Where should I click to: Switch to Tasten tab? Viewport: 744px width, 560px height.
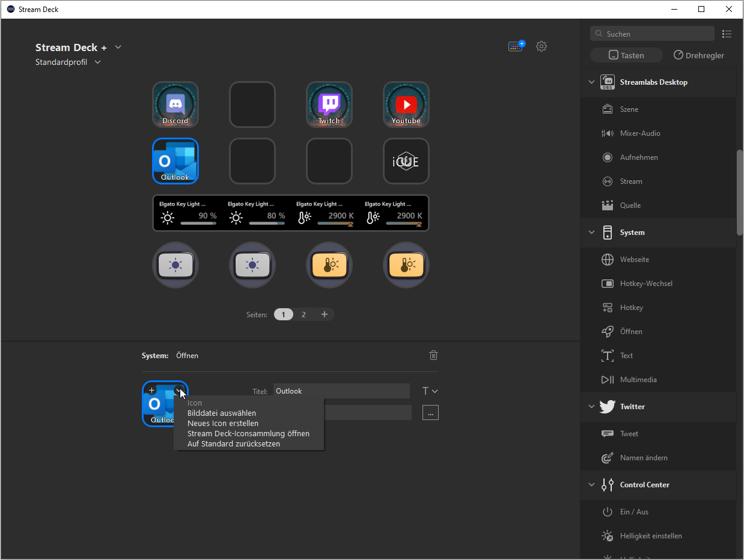click(x=626, y=55)
